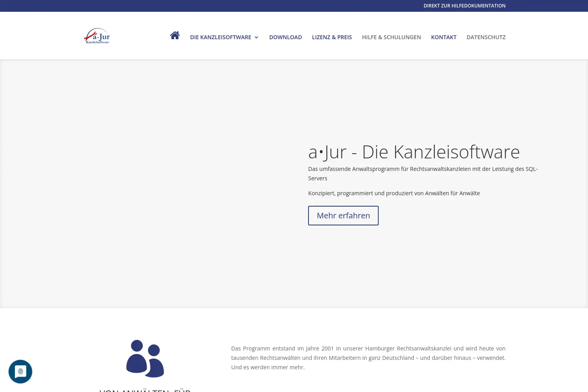This screenshot has height=392, width=588.
Task: Open the home icon in the navigation
Action: point(175,36)
